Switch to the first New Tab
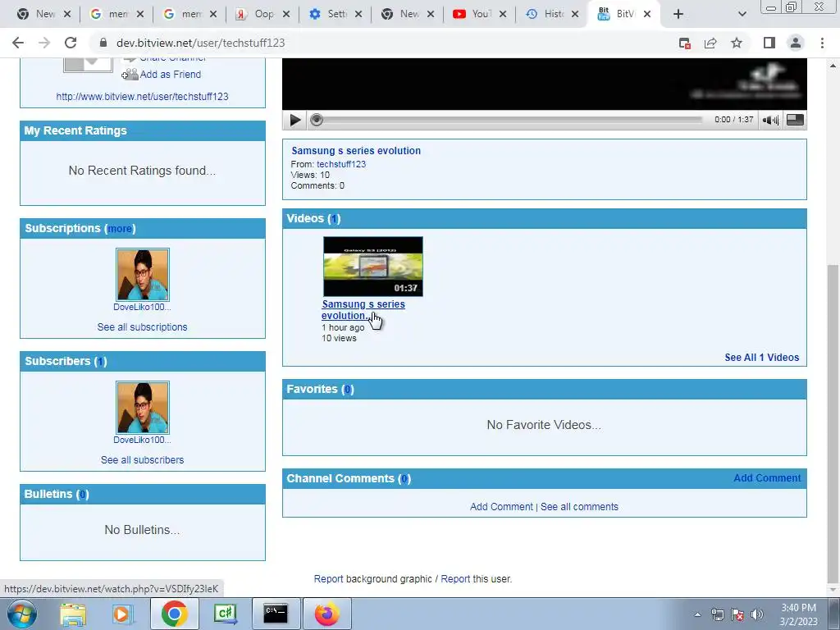840x630 pixels. (x=38, y=14)
